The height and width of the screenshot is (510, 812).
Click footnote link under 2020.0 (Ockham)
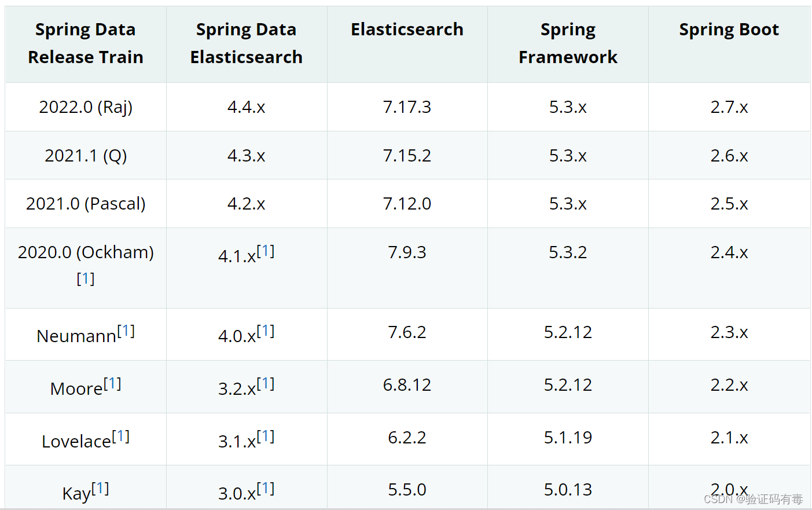pos(86,278)
